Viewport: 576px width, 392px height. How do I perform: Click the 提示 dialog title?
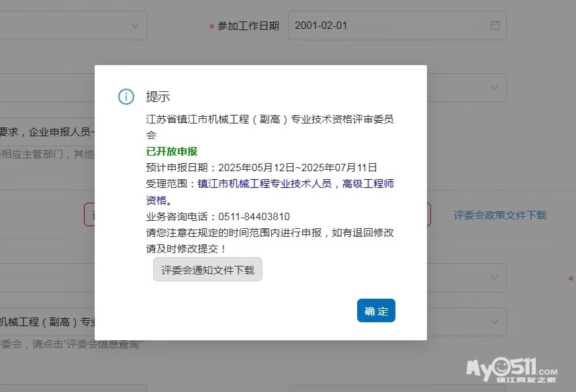click(158, 97)
